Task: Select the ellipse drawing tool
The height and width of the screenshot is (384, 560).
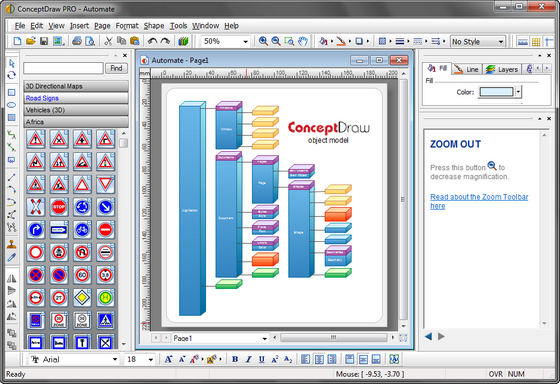Action: coord(11,105)
